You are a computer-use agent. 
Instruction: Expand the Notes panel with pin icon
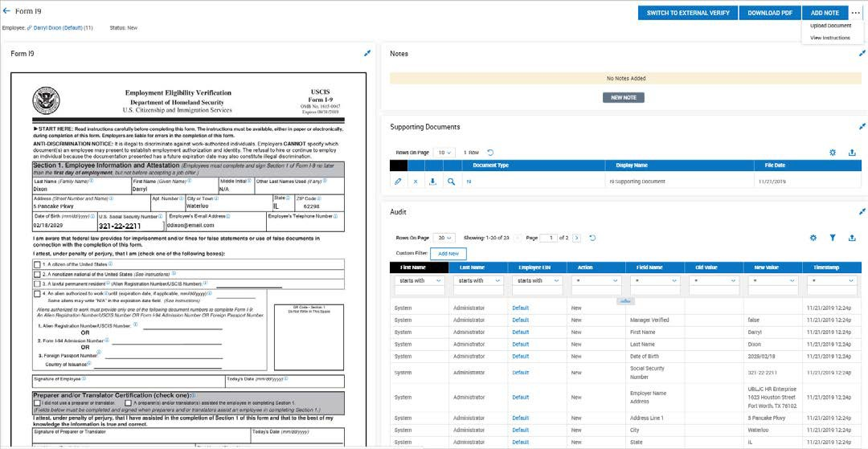coord(862,54)
